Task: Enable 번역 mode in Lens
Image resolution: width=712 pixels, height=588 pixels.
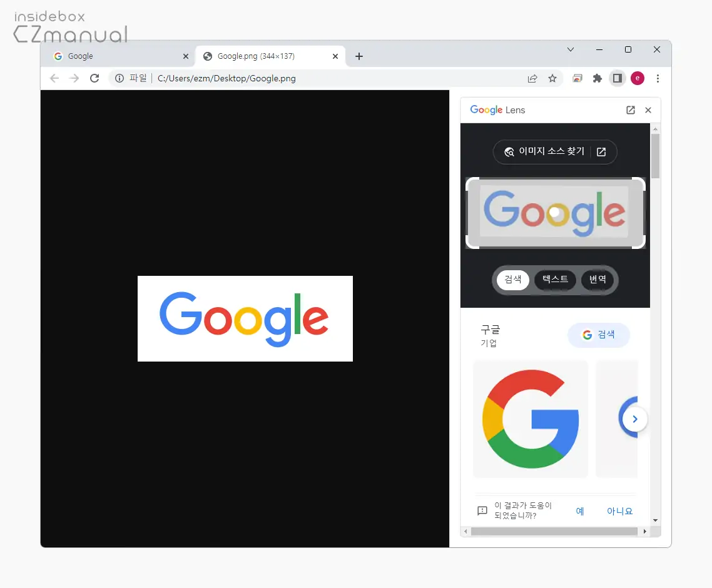Action: 598,280
